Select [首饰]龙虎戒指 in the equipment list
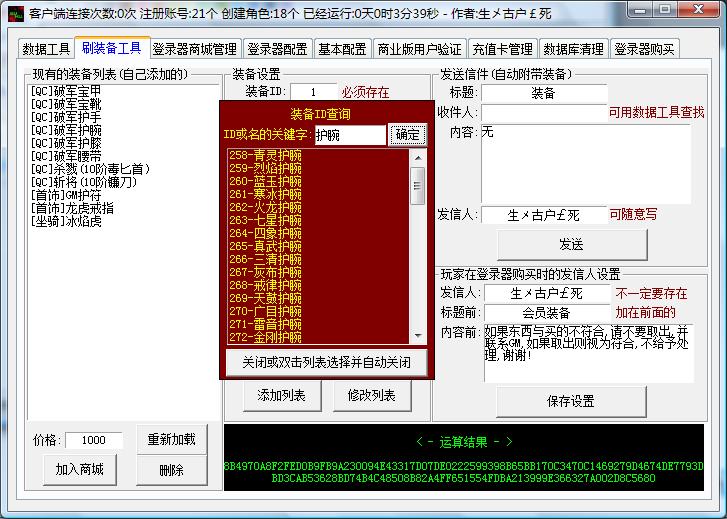This screenshot has width=727, height=519. [x=71, y=207]
